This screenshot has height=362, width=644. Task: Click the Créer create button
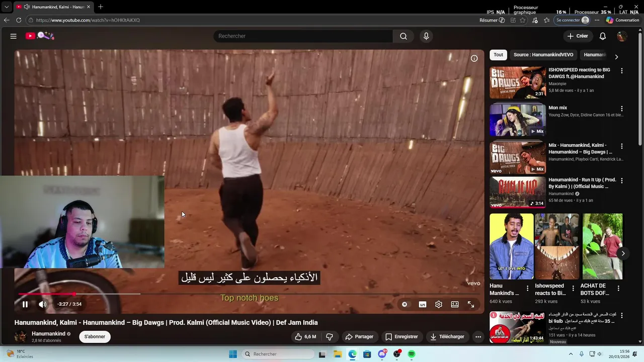coord(578,36)
